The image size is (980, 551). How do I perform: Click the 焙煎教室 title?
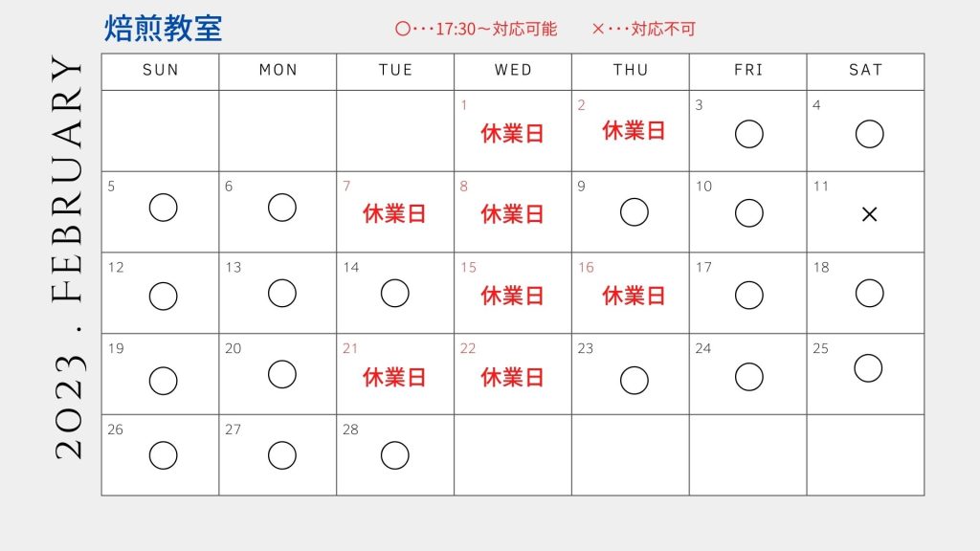tap(163, 29)
